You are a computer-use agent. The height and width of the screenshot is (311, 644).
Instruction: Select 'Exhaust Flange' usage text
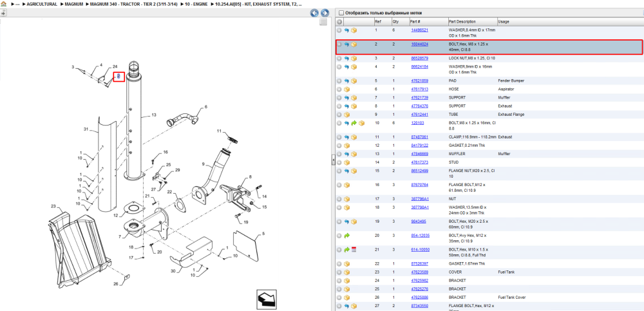click(x=512, y=115)
